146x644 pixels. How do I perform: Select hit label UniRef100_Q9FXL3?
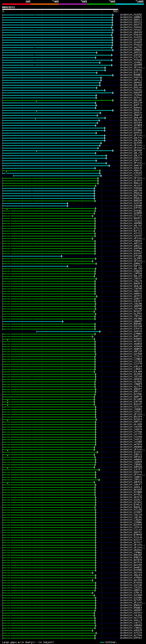click(x=131, y=80)
